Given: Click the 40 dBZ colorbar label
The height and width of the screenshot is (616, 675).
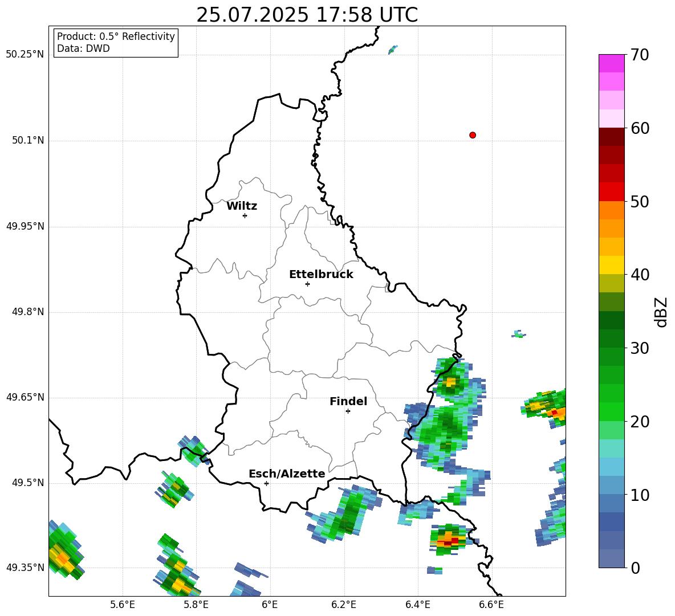Looking at the screenshot, I should coord(640,275).
